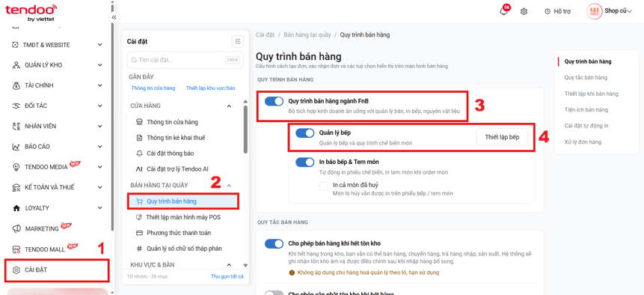Select Quy trình bán hàng settings item

click(x=183, y=201)
